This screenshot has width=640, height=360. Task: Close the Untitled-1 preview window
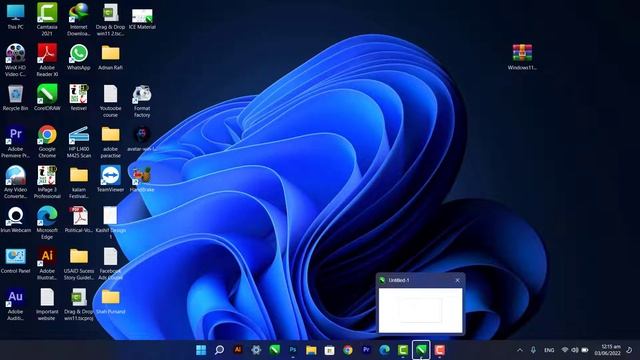coord(458,280)
